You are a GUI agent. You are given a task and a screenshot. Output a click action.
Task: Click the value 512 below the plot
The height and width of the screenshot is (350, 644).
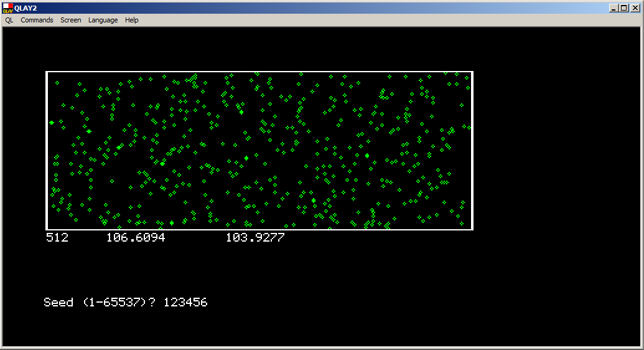(x=57, y=237)
